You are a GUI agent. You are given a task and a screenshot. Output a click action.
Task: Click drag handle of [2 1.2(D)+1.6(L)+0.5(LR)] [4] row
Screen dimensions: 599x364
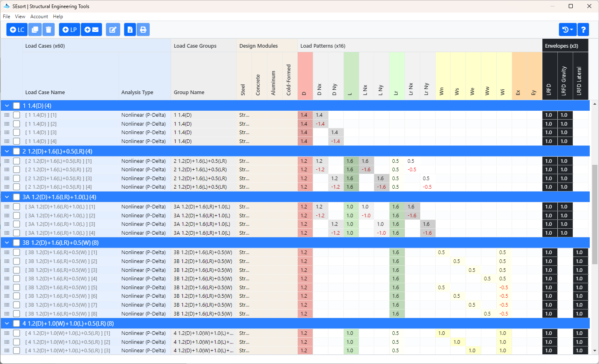click(x=7, y=187)
